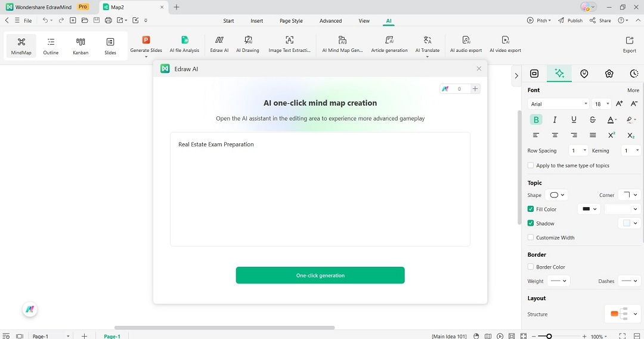This screenshot has height=339, width=644.
Task: Open the File menu
Action: (x=27, y=20)
